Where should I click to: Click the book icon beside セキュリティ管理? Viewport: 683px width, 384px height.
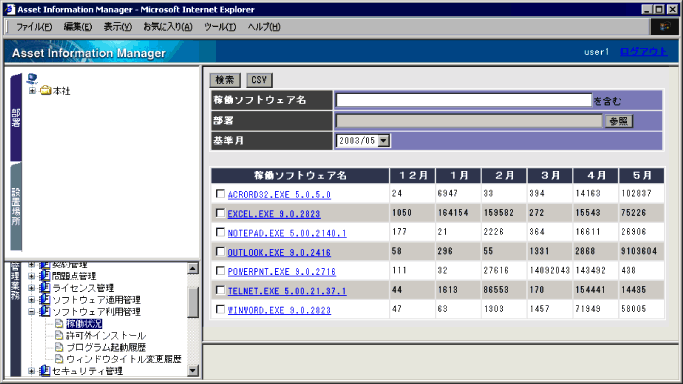click(44, 371)
